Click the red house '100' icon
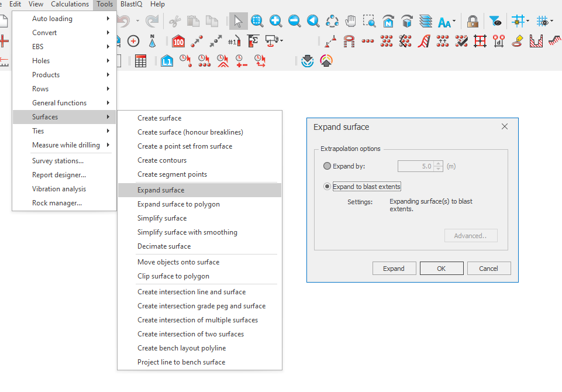 click(178, 41)
